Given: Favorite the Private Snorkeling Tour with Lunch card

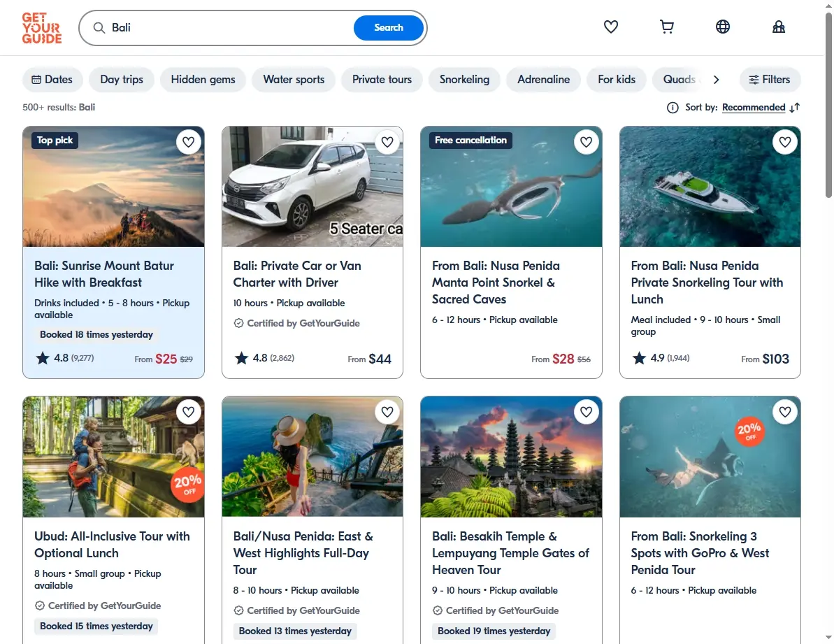Looking at the screenshot, I should coord(785,142).
